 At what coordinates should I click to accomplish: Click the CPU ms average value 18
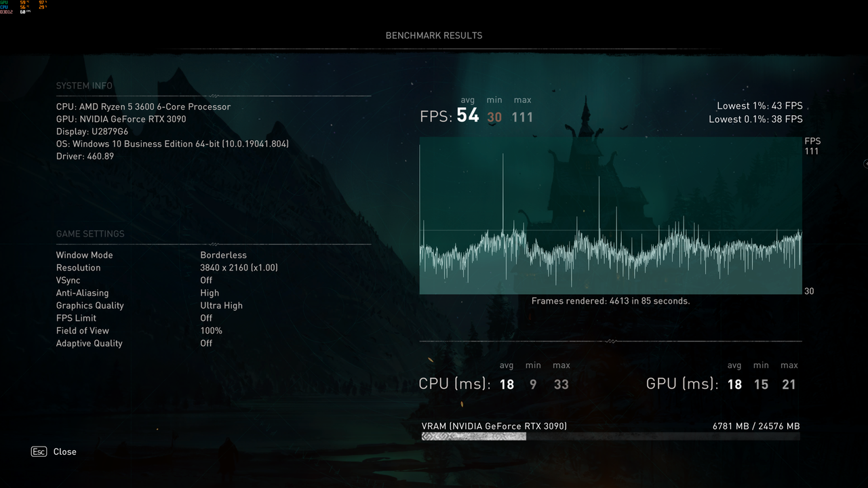[x=507, y=385]
